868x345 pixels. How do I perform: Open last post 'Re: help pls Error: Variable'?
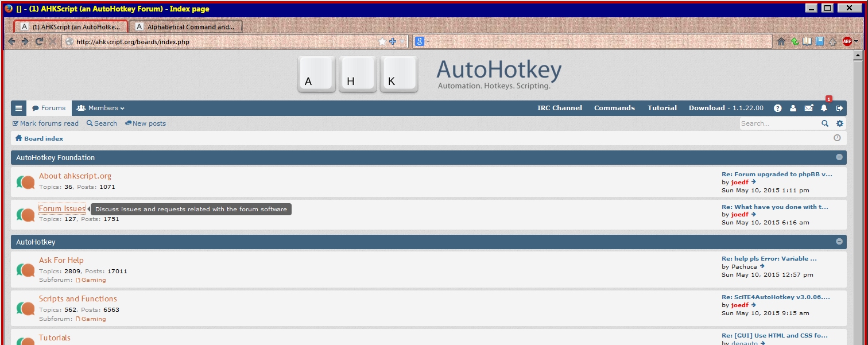click(x=769, y=258)
